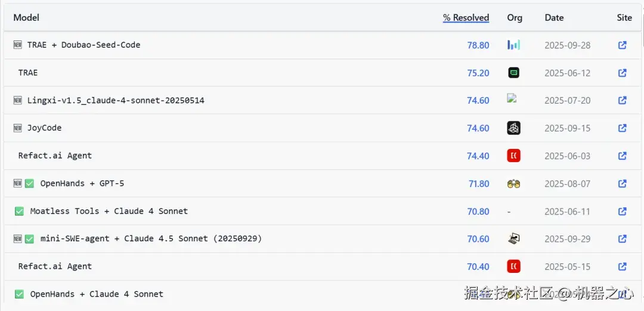
Task: Click the green-screen org logo in the 75.20 TRAE row
Action: click(514, 73)
